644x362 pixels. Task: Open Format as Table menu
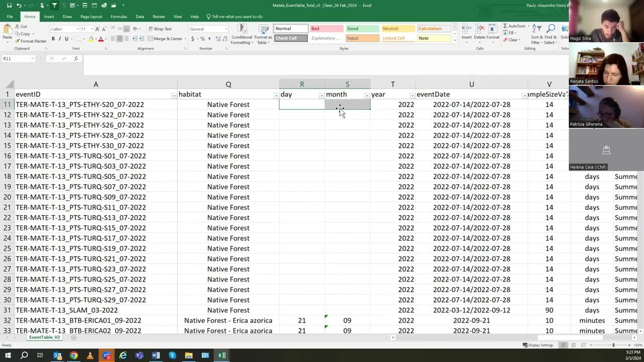(x=263, y=34)
